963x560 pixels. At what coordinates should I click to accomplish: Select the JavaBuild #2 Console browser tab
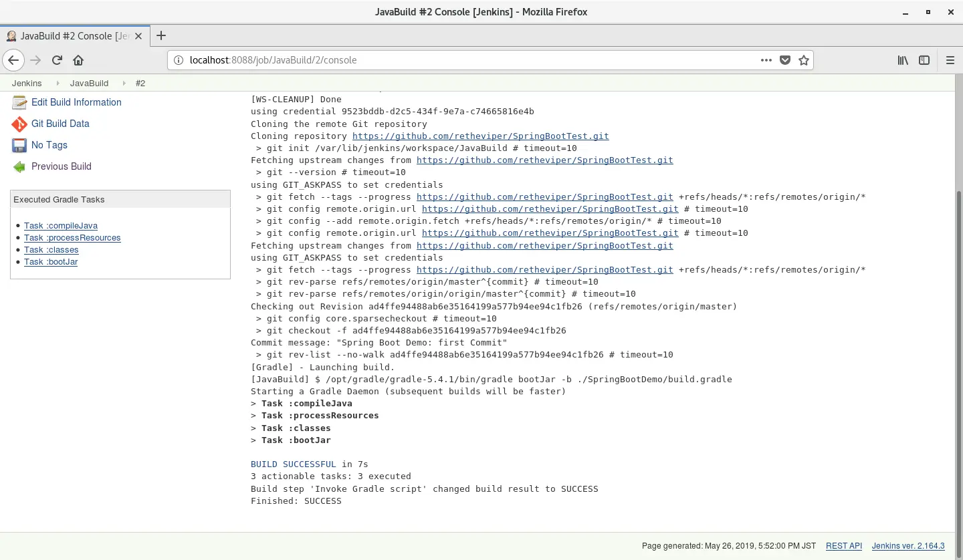74,36
